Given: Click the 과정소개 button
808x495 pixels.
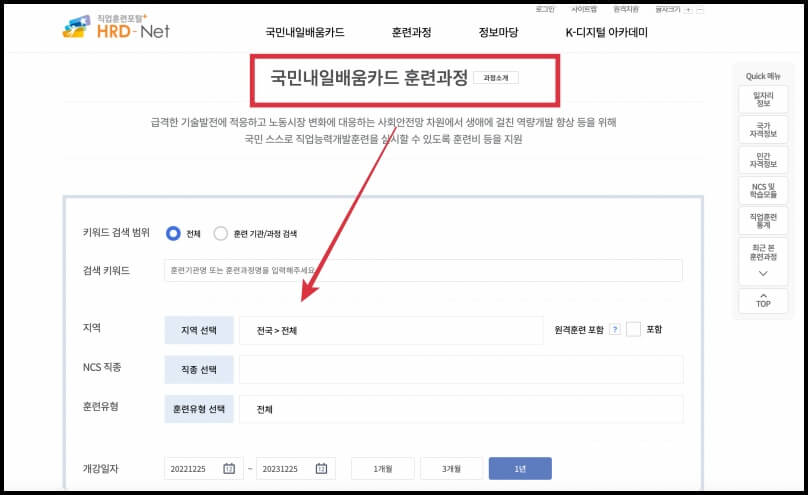Looking at the screenshot, I should click(x=496, y=78).
